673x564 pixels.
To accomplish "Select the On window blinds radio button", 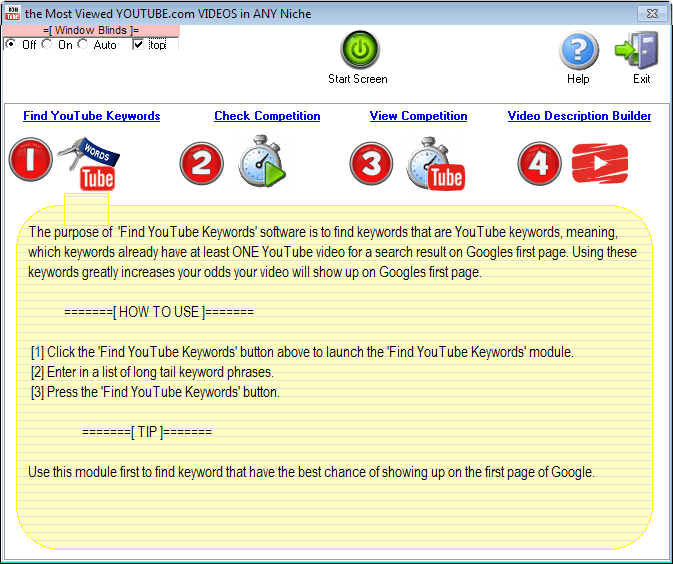I will click(x=47, y=44).
